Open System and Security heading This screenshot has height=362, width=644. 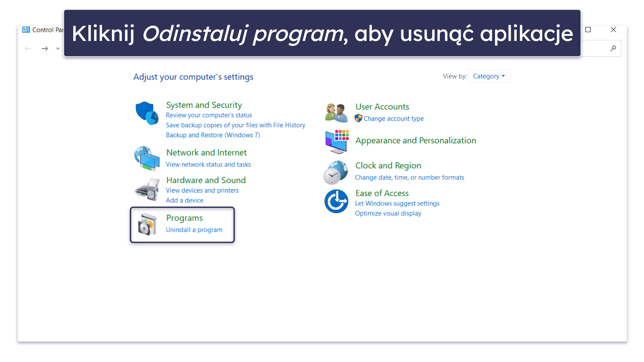coord(204,105)
